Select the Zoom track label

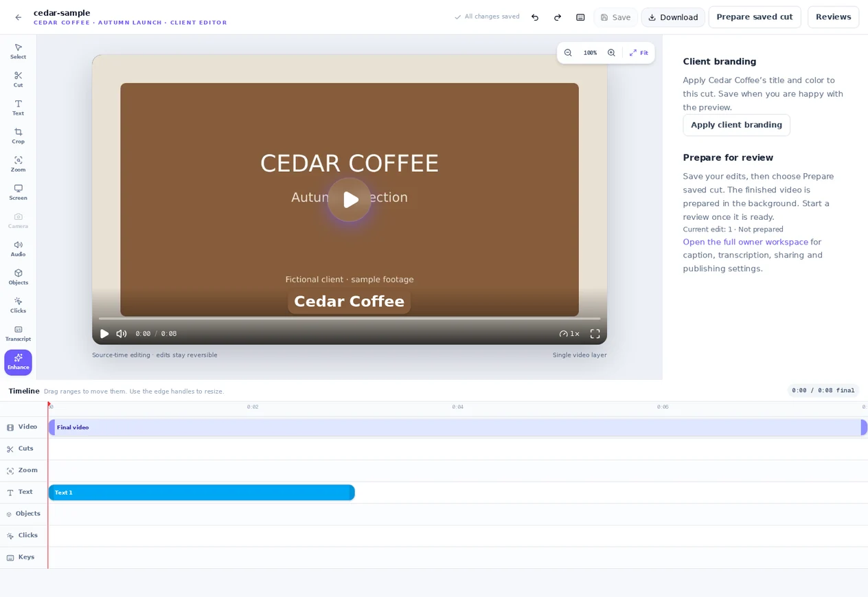[27, 470]
